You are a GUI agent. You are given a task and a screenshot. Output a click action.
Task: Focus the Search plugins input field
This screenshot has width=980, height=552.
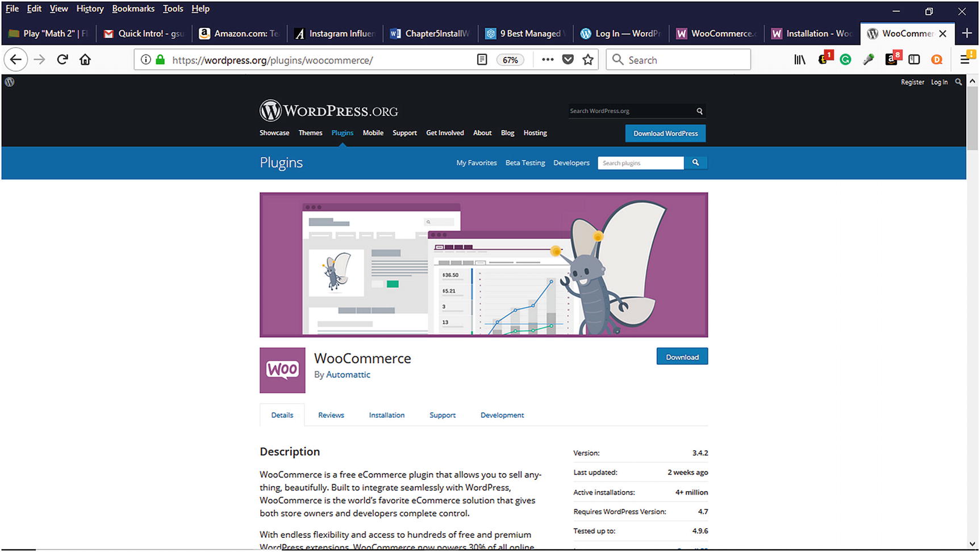641,163
